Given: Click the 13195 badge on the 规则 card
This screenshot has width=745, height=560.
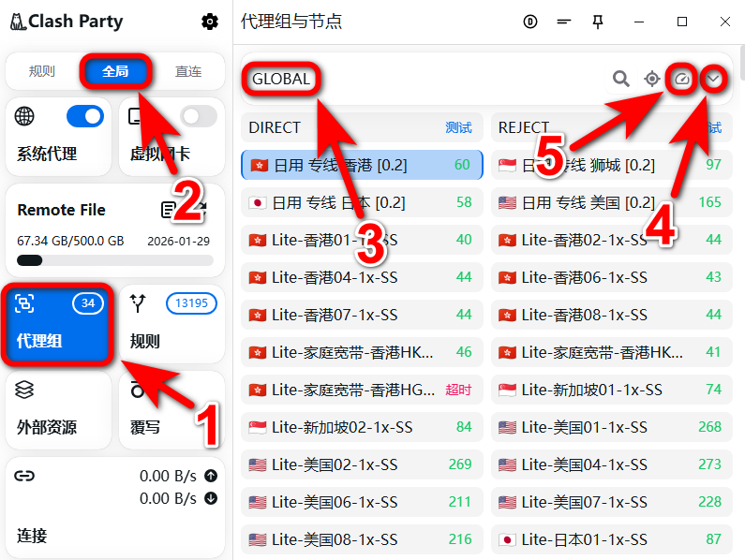Looking at the screenshot, I should (x=191, y=303).
